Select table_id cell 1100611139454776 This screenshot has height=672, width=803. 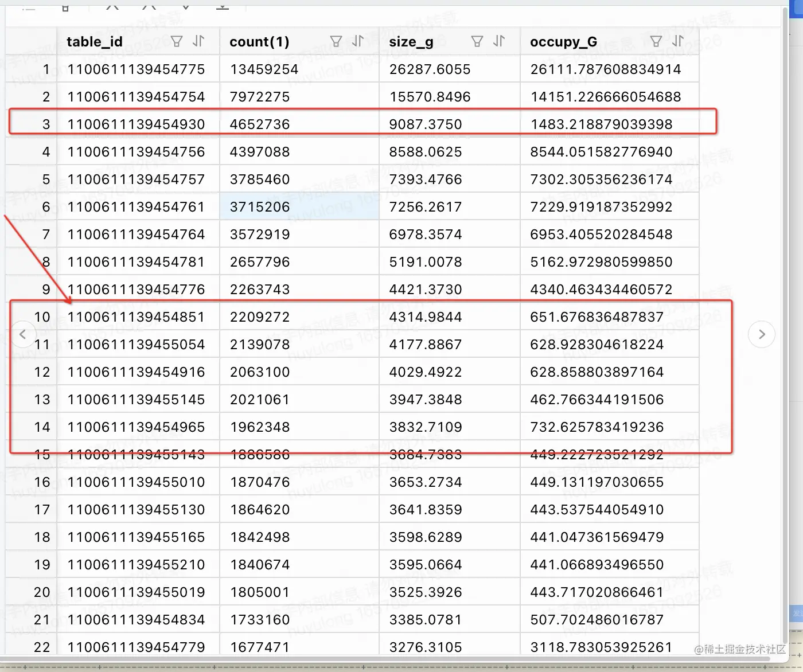(138, 290)
